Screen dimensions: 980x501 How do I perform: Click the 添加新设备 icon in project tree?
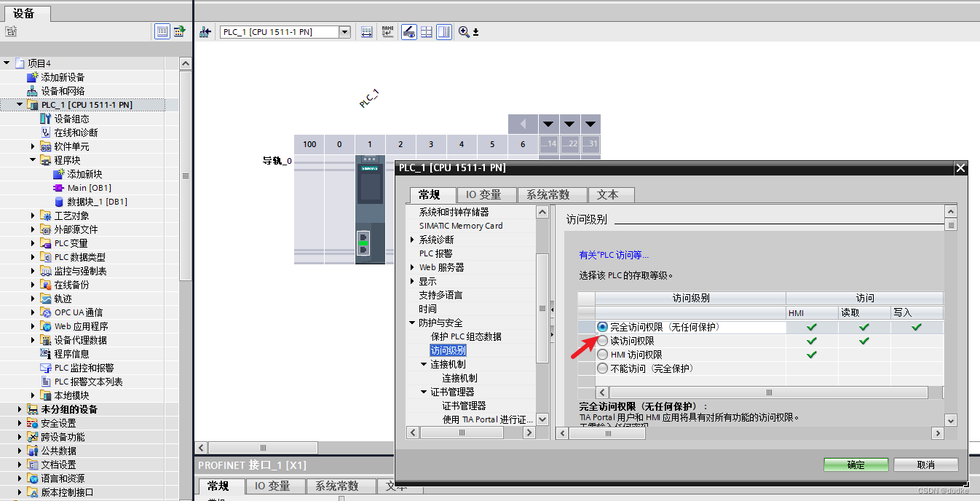click(x=32, y=77)
